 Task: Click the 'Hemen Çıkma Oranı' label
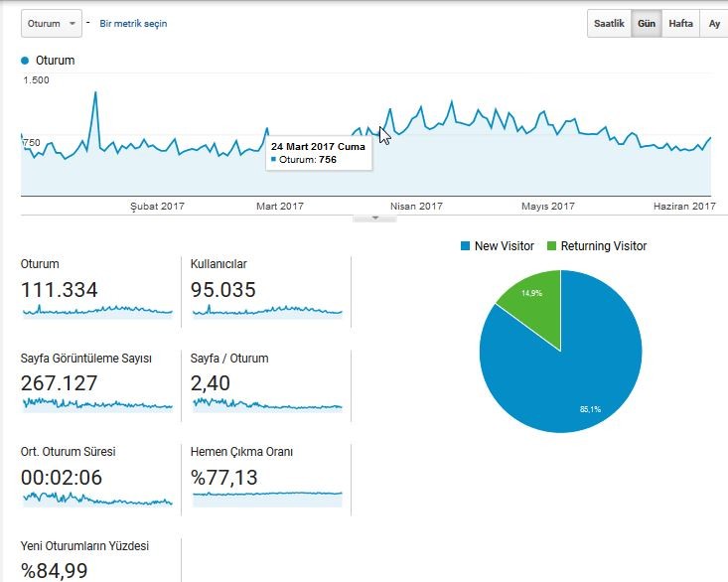[241, 452]
